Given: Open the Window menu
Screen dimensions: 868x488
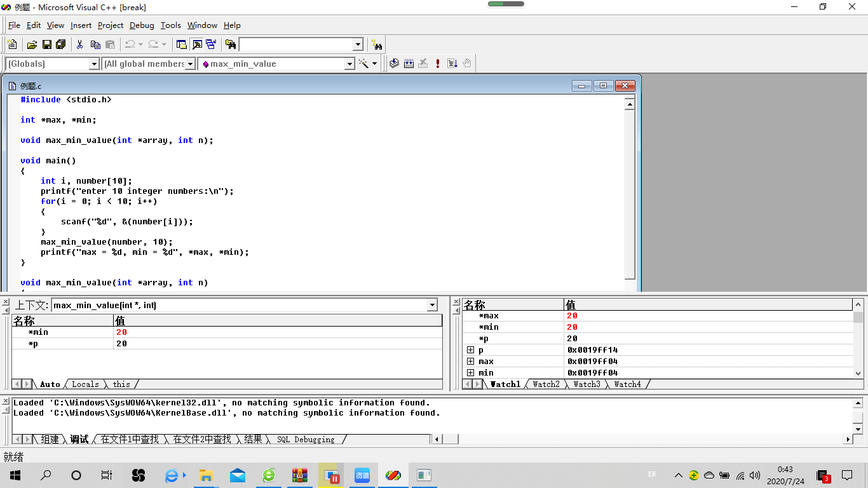Looking at the screenshot, I should point(202,25).
